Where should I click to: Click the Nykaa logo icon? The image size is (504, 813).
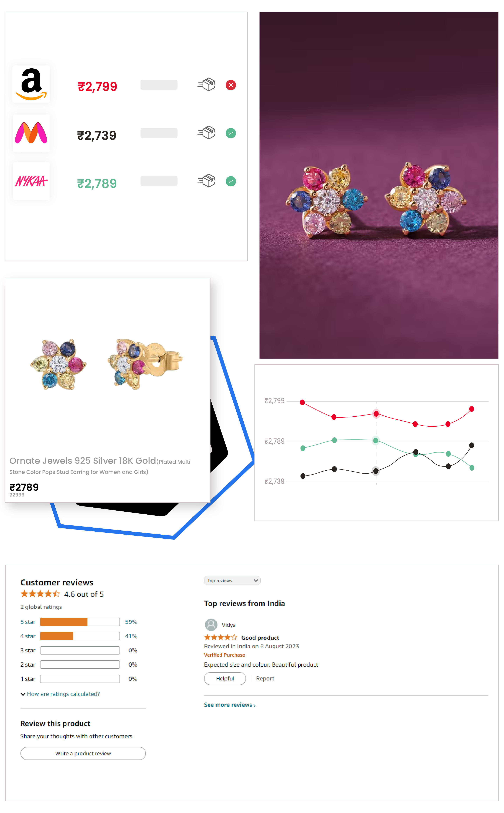(x=31, y=182)
